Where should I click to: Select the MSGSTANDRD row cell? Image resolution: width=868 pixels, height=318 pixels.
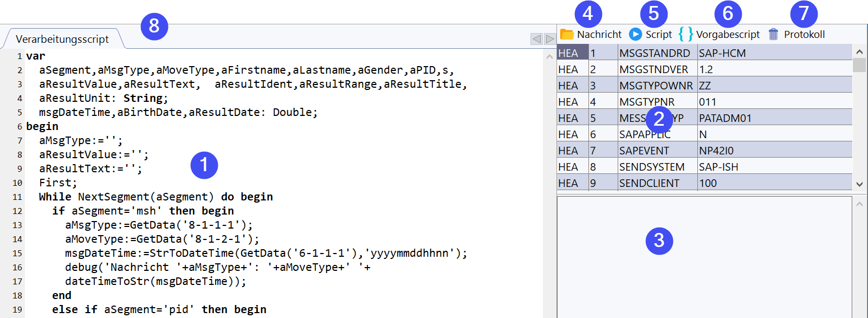655,53
